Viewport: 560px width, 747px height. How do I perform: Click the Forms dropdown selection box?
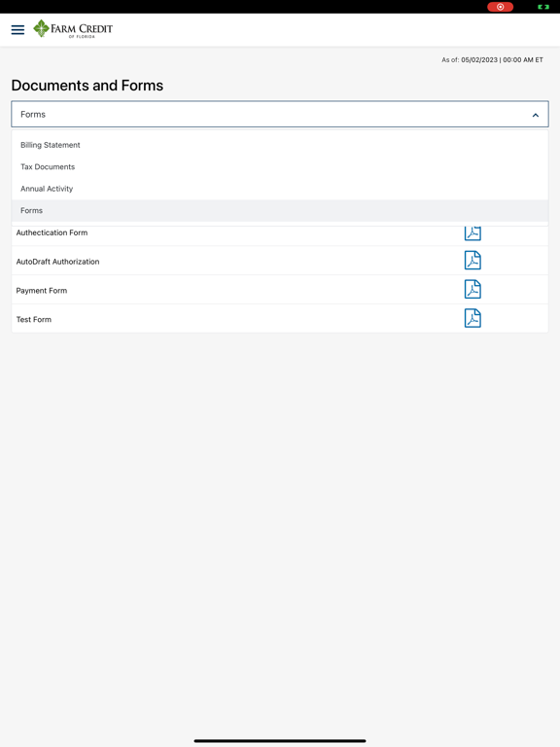(280, 114)
